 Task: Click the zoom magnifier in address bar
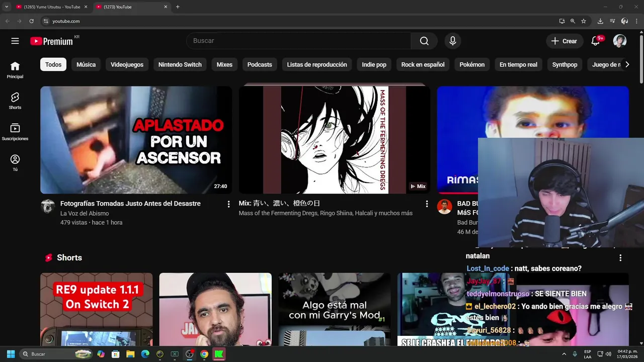(x=573, y=21)
